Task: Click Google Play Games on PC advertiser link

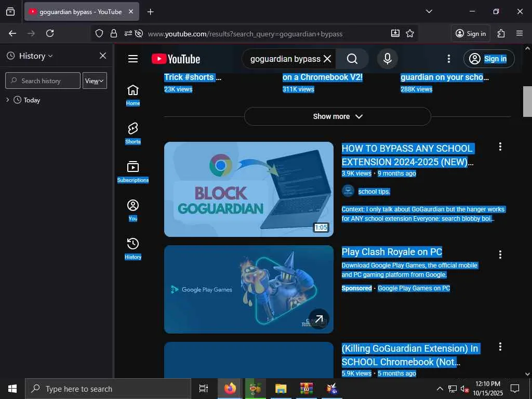Action: pyautogui.click(x=414, y=288)
